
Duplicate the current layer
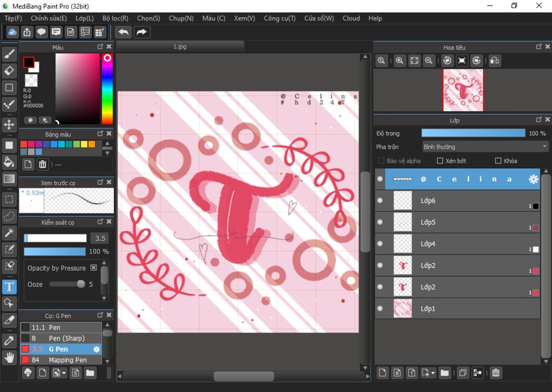pos(463,373)
